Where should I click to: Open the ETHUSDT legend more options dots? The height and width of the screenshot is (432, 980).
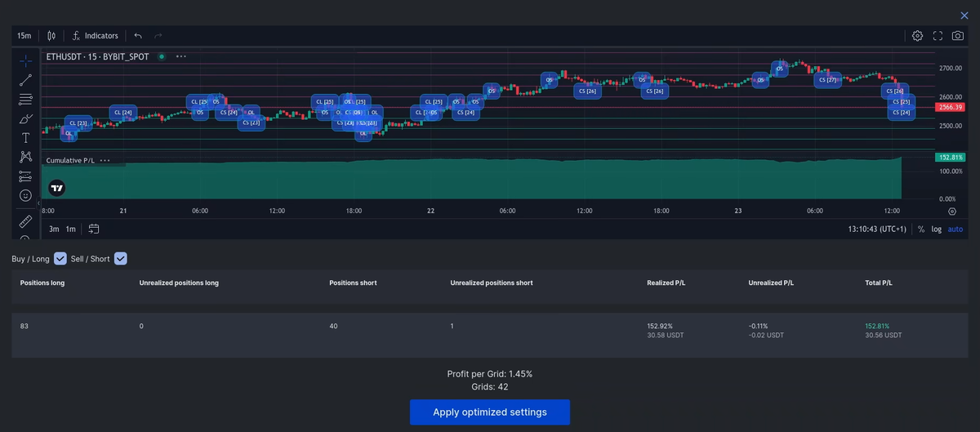[180, 56]
